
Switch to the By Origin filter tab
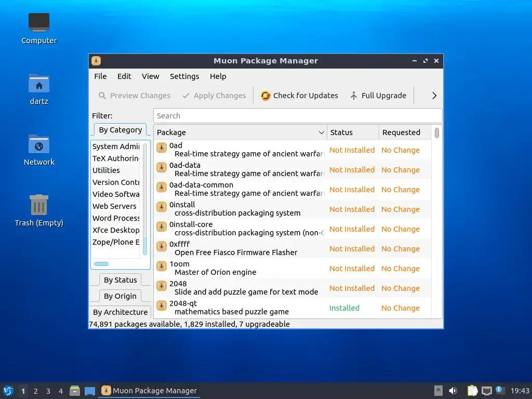tap(120, 296)
